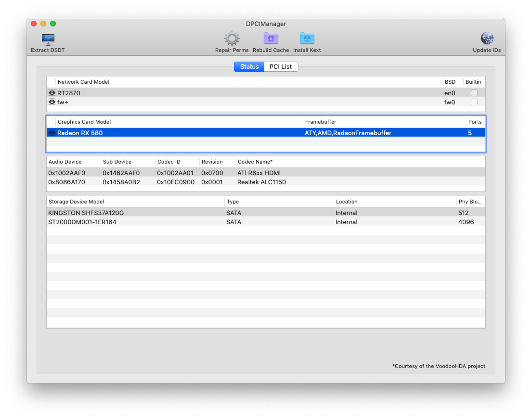Screen dimensions: 532x419
Task: Click the physical block size 512
Action: 463,213
